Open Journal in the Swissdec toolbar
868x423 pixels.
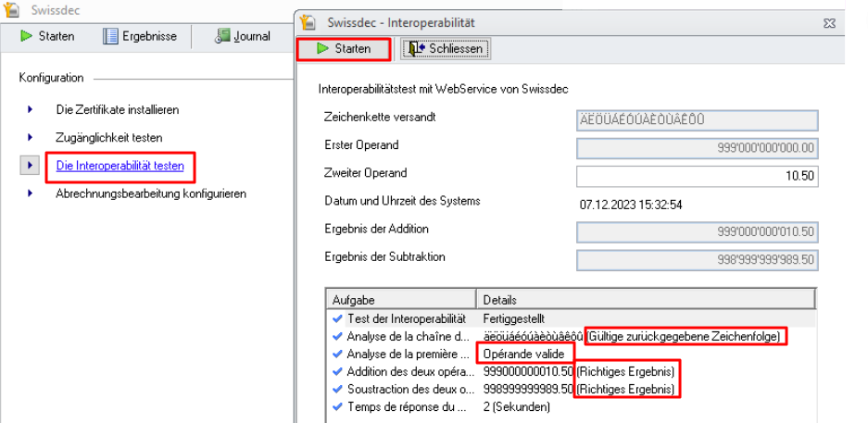click(x=243, y=36)
